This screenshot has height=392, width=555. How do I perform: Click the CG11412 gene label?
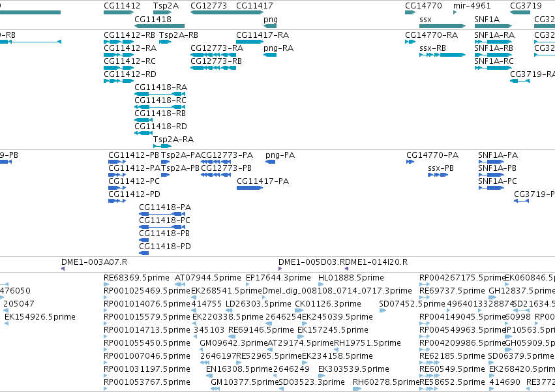(122, 6)
